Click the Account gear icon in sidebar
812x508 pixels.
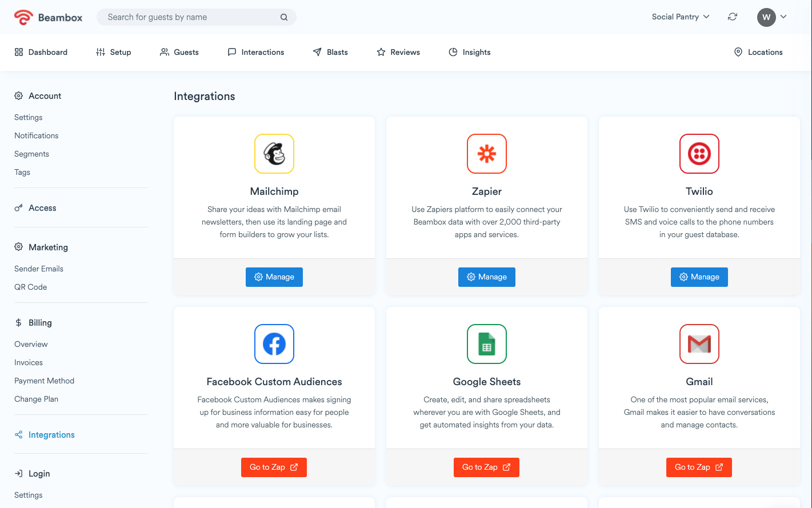point(19,96)
